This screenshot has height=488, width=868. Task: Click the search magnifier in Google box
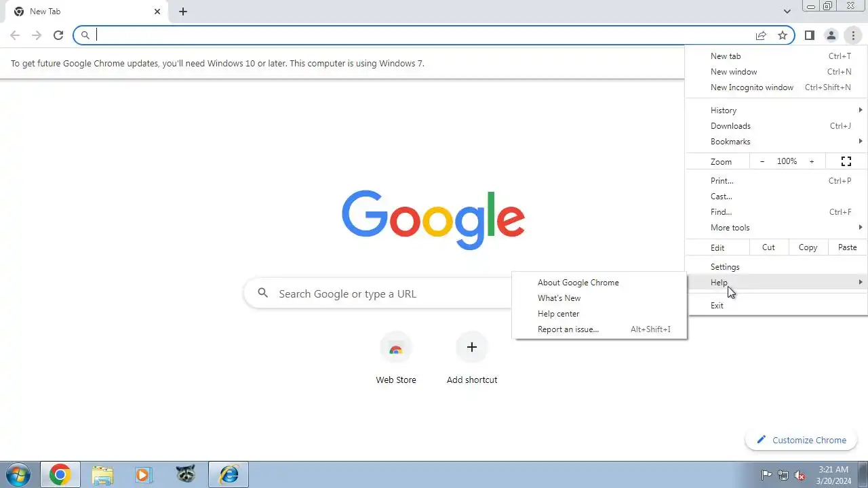click(x=263, y=293)
